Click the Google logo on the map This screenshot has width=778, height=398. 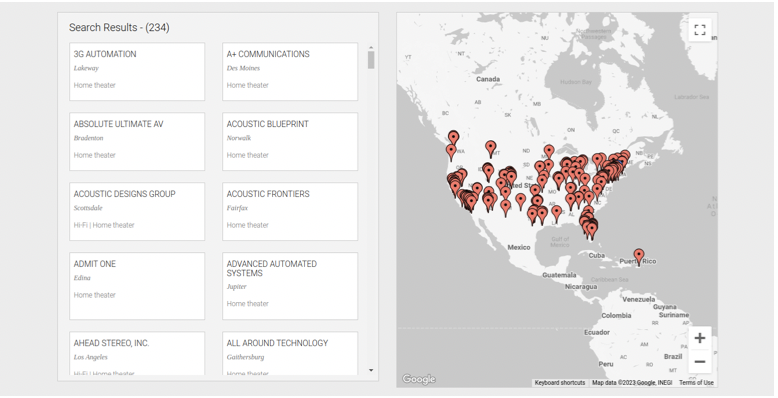pos(419,379)
